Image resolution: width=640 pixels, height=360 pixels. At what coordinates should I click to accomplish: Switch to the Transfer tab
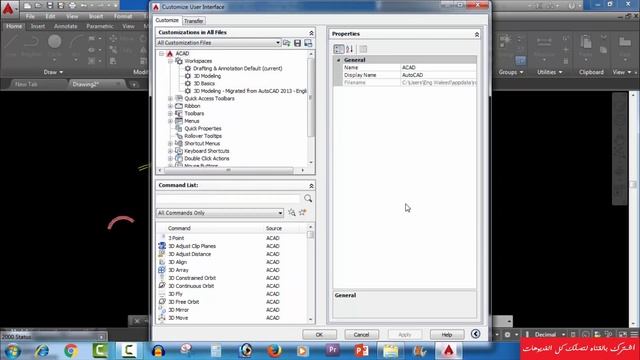pos(193,21)
